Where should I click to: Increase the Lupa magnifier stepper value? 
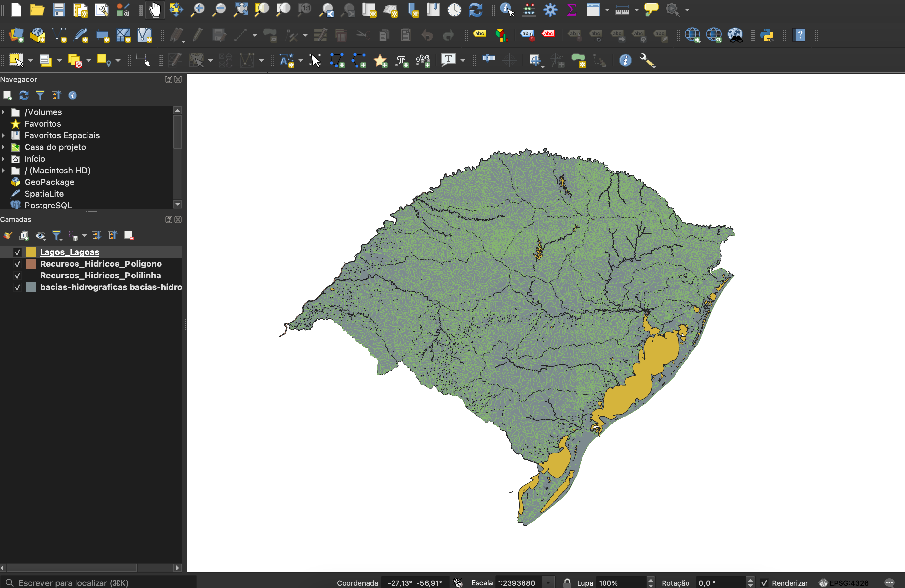click(651, 581)
